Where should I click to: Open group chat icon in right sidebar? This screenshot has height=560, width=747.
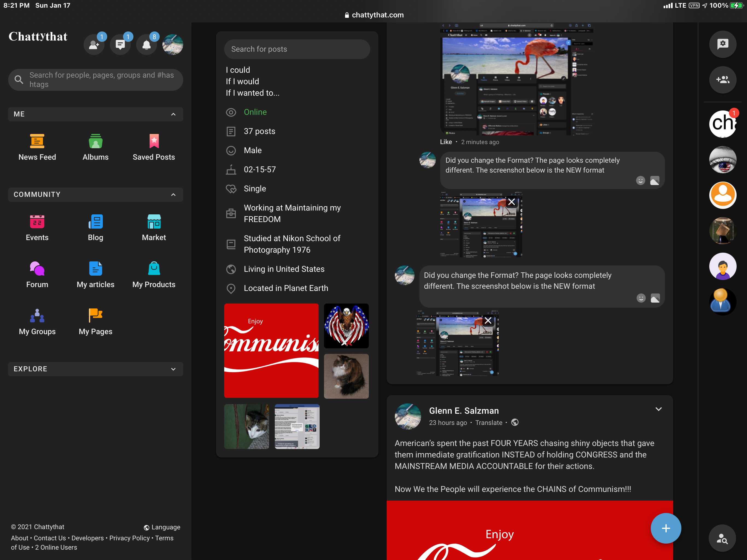pos(723,80)
